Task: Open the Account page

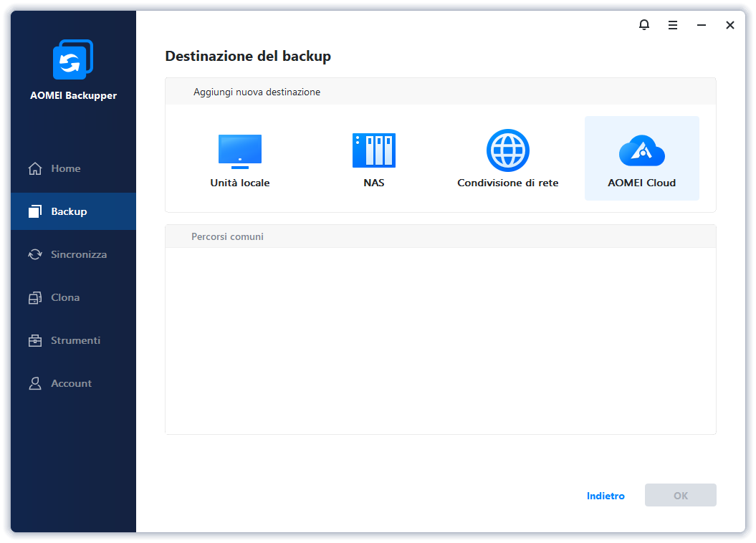Action: click(71, 383)
